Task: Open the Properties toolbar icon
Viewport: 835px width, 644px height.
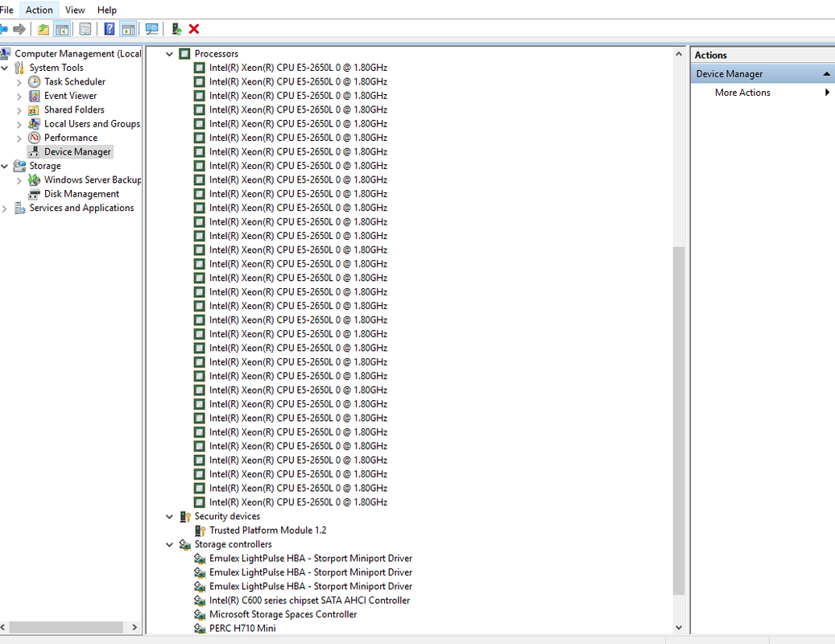Action: pos(85,29)
